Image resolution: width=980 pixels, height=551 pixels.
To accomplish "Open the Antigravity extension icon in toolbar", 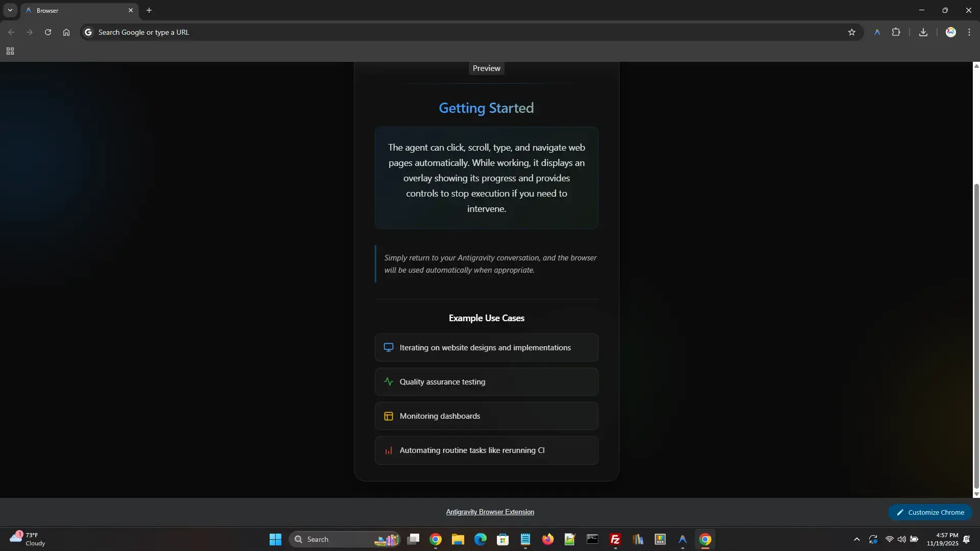I will click(x=877, y=32).
